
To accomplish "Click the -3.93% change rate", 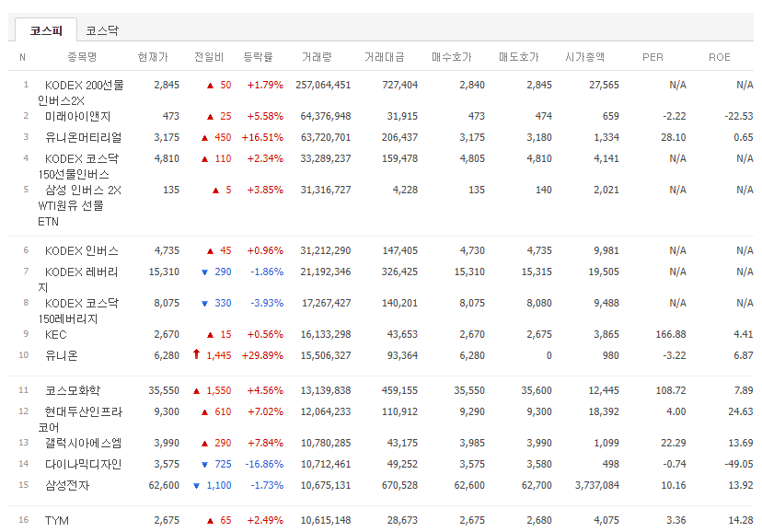I will tap(267, 303).
